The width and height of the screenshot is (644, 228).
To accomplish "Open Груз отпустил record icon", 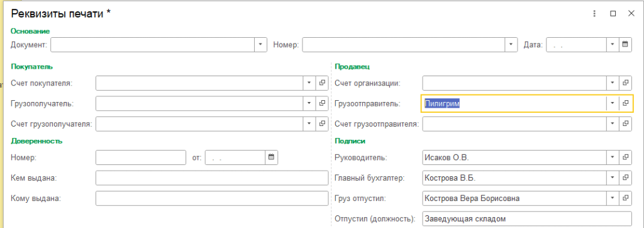I will pos(625,198).
